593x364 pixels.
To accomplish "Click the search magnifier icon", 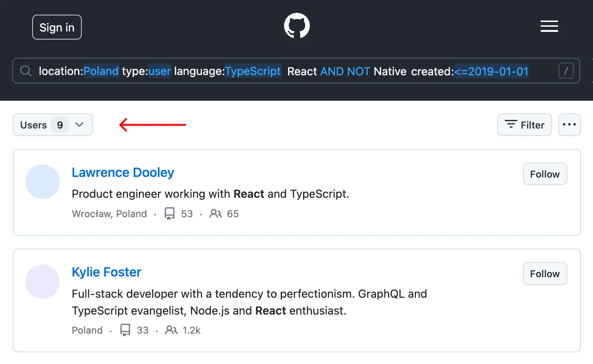I will [26, 71].
